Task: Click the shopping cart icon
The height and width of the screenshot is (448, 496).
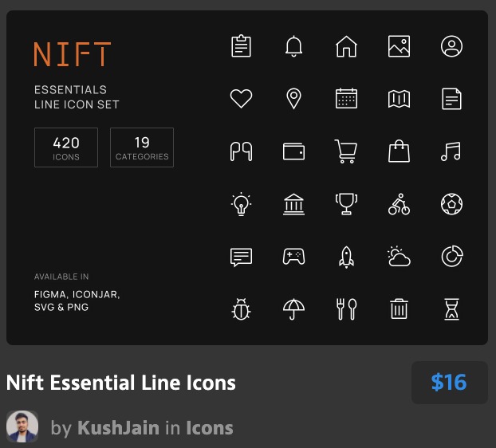Action: pos(346,151)
